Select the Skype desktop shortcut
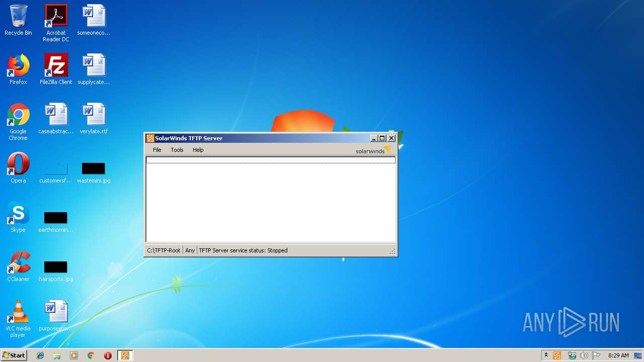 (18, 217)
